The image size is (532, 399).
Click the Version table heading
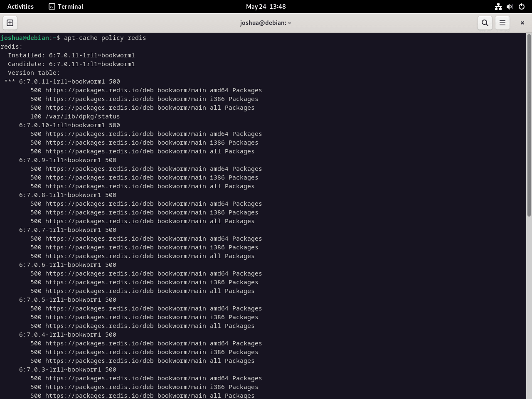pos(33,72)
